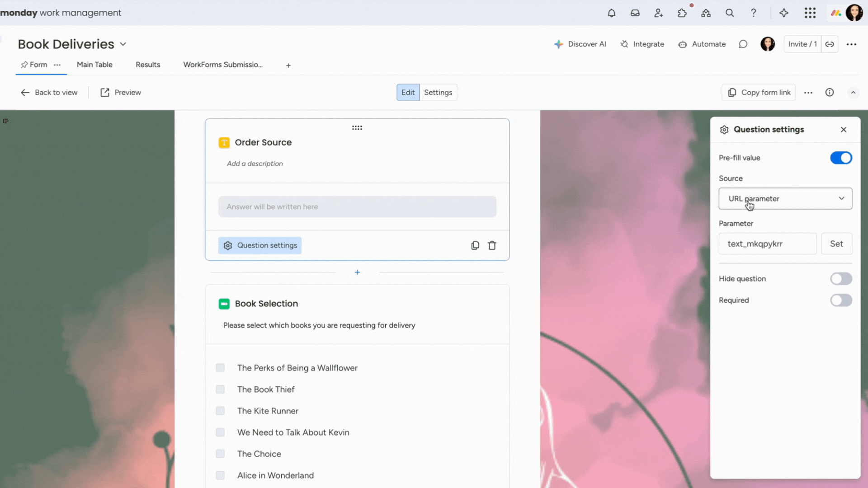Open the board discussion chat bubble

[x=743, y=44]
